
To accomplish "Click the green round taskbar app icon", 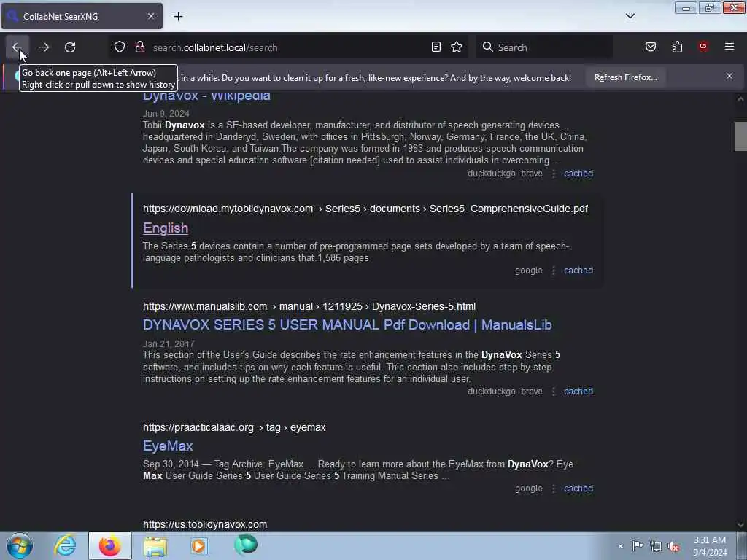I will coord(246,545).
